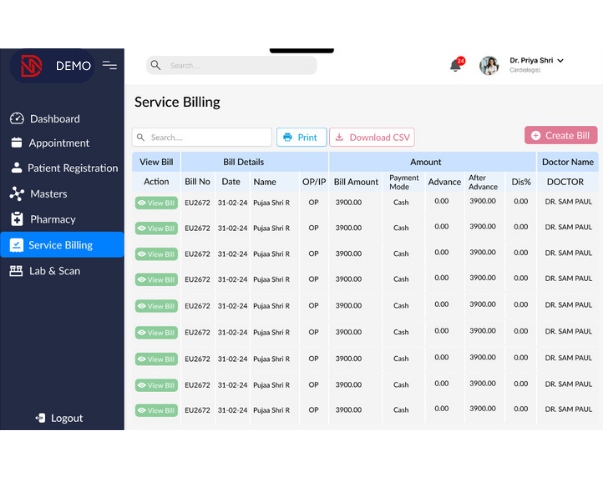Open the Lab & Scan menu item

[x=54, y=271]
